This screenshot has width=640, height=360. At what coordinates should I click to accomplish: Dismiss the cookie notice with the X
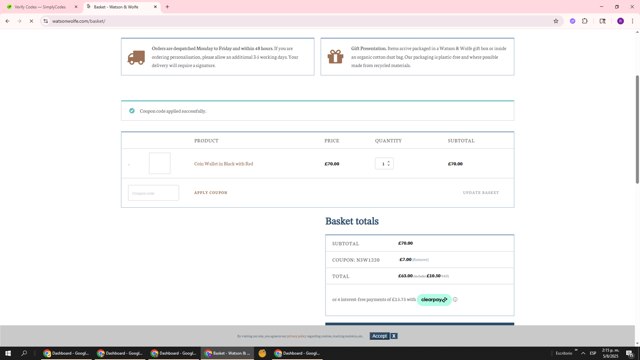[393, 336]
